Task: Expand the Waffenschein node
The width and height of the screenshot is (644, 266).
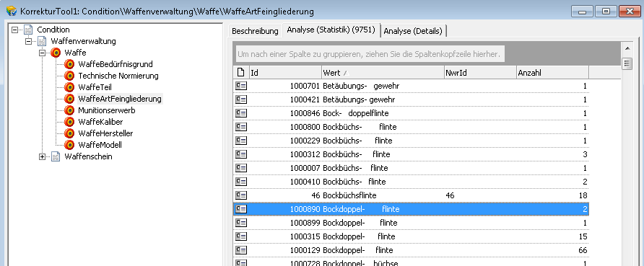Action: 42,156
